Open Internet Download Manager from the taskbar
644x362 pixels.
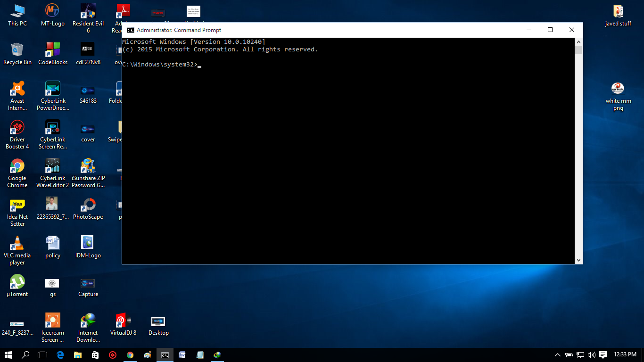point(218,355)
